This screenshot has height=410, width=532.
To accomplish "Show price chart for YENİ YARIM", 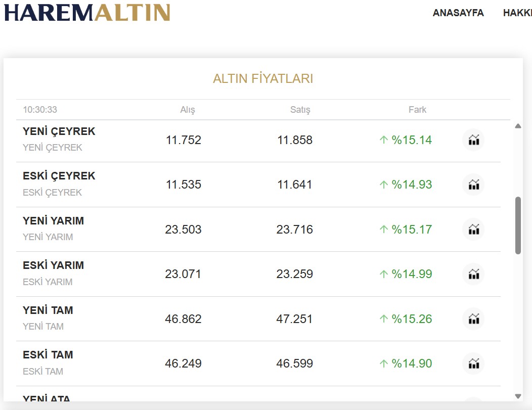I will pos(473,230).
